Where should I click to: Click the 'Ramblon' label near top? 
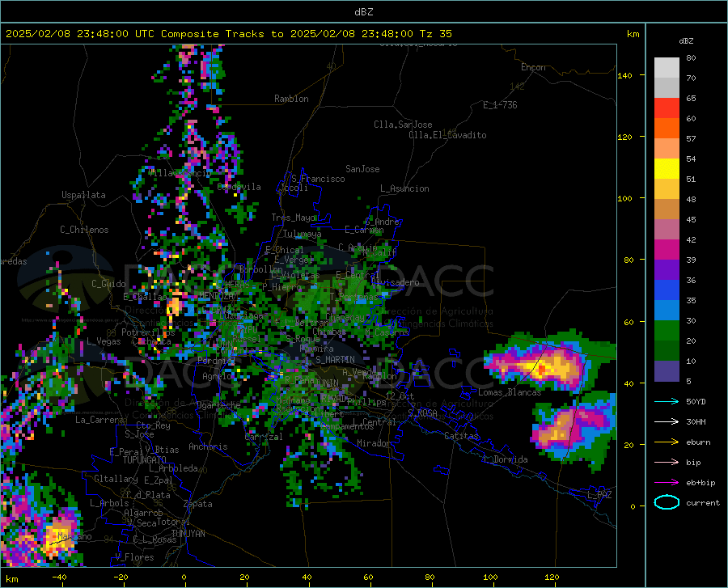pos(291,99)
